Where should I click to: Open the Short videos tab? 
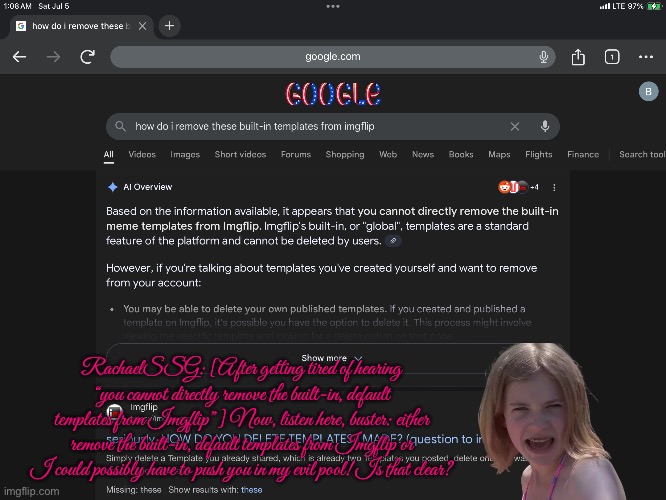tap(240, 155)
